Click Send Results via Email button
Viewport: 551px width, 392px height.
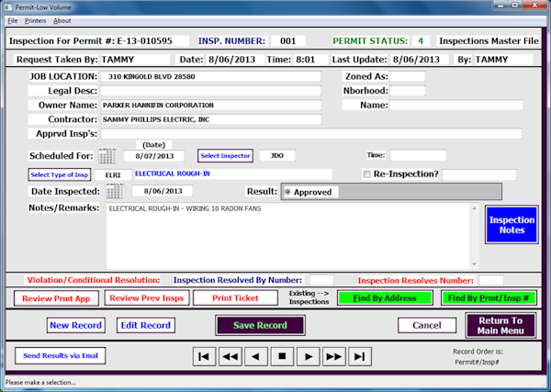[x=61, y=355]
